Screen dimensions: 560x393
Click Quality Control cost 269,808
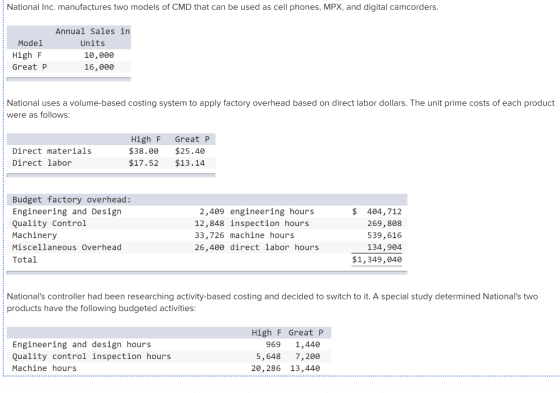(x=384, y=223)
